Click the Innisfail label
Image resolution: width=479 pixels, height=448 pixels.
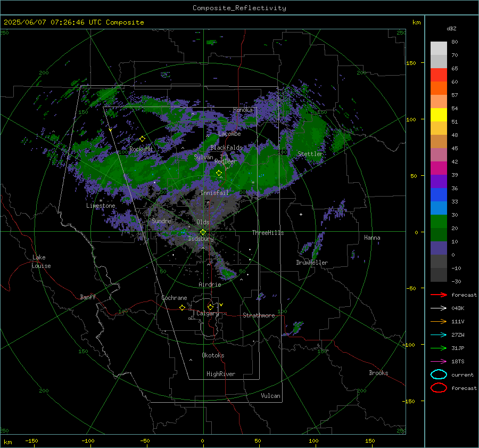[x=214, y=193]
